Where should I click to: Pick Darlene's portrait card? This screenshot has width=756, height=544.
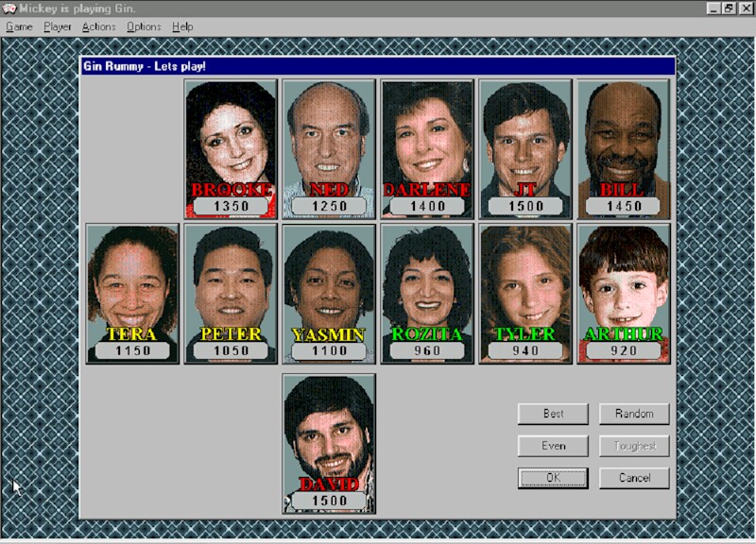(x=427, y=149)
